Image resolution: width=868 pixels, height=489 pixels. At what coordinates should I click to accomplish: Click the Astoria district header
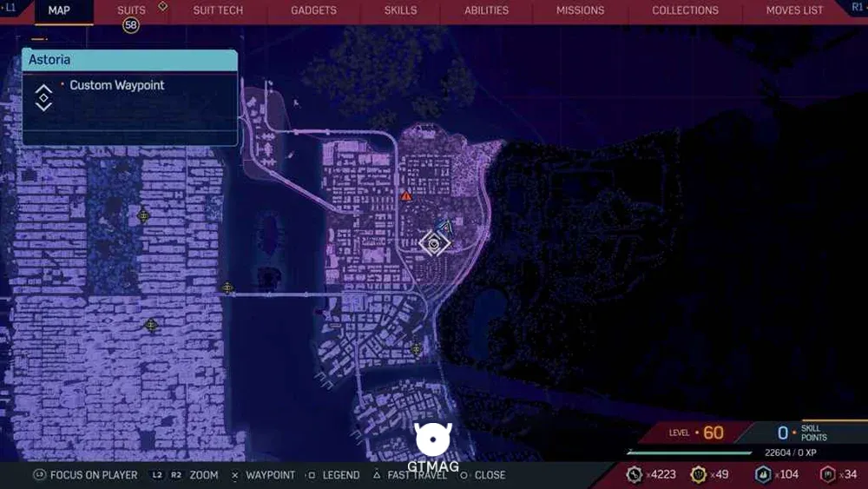click(130, 60)
